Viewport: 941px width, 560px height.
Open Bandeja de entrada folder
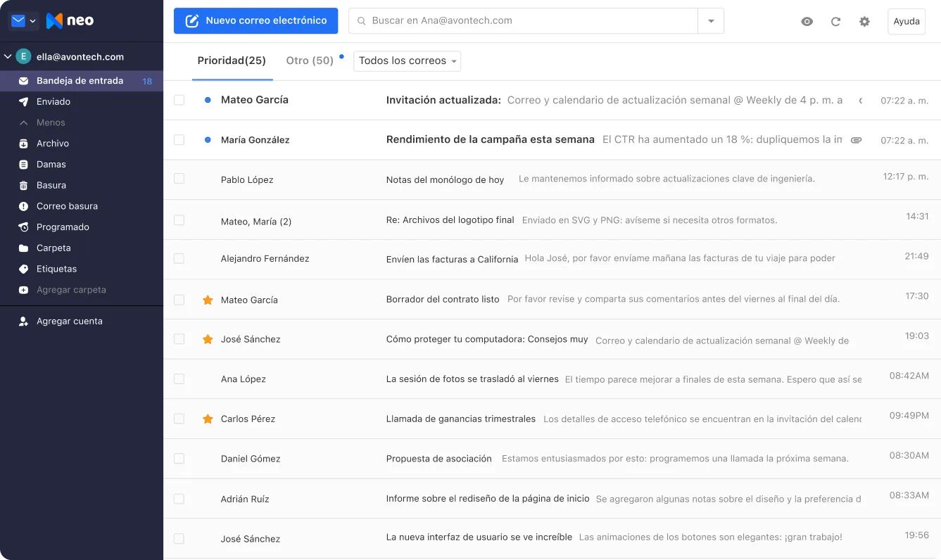82,81
